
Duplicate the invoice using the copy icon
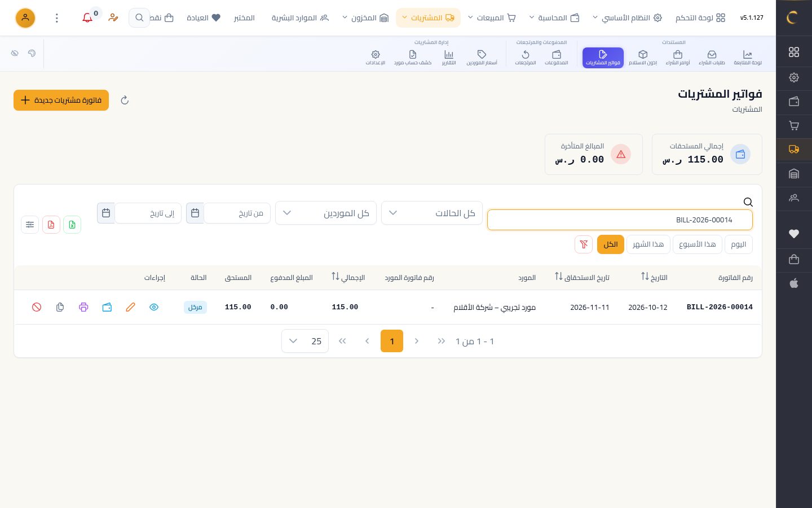tap(60, 307)
